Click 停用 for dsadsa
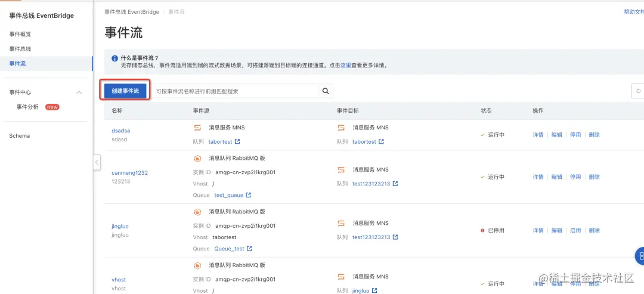644x294 pixels. pyautogui.click(x=575, y=135)
